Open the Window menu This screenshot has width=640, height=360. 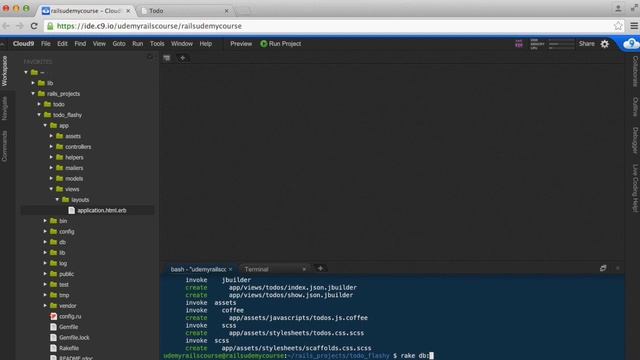[182, 44]
